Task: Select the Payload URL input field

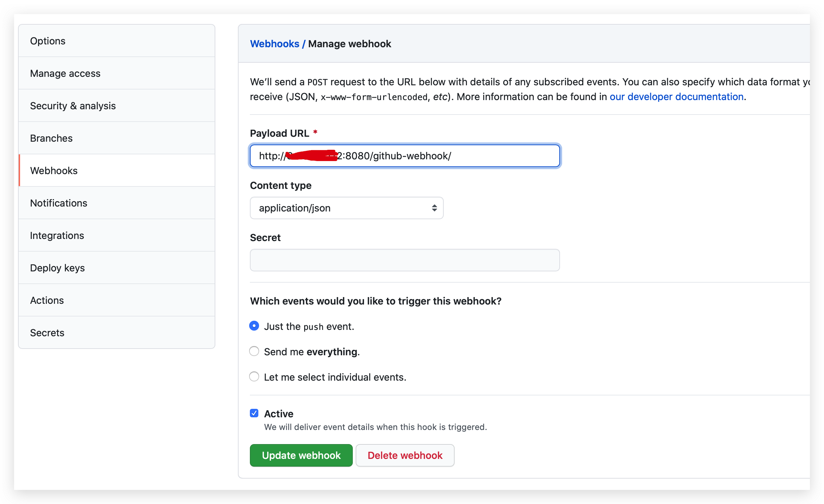Action: (x=405, y=155)
